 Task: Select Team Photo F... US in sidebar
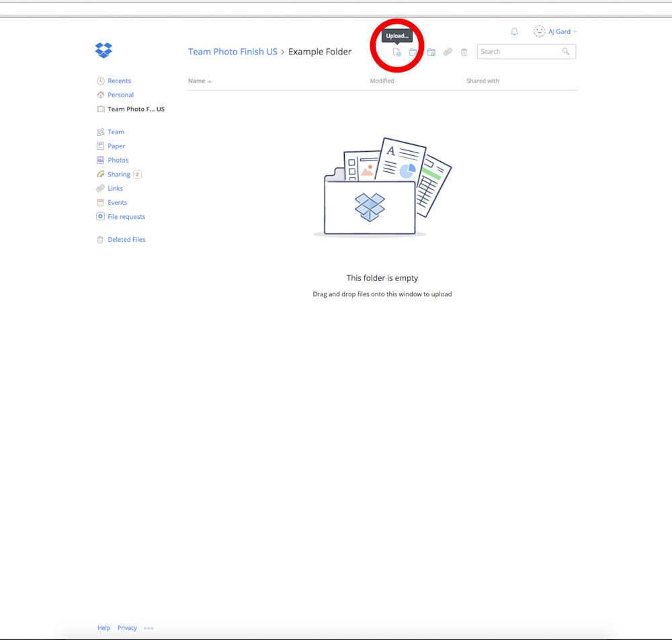point(131,109)
